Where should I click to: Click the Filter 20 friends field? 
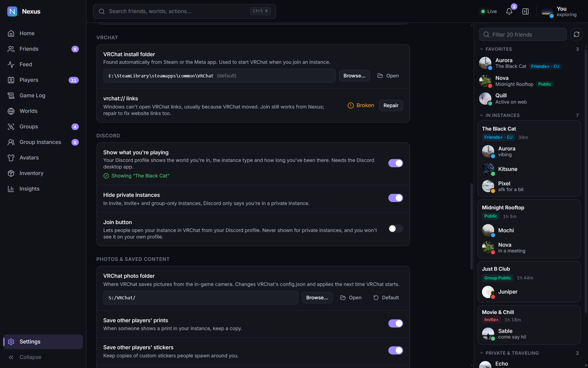523,34
